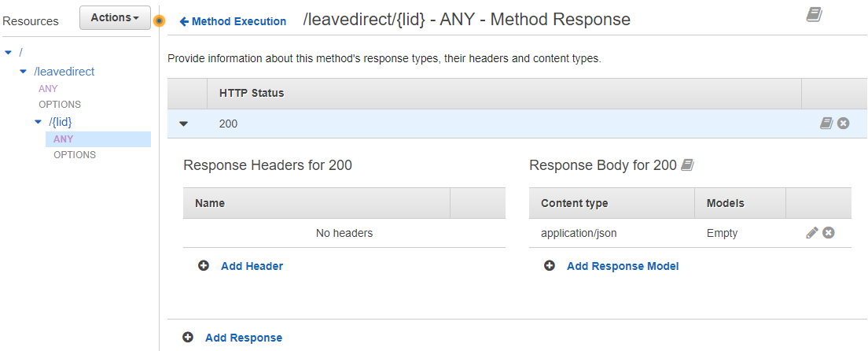Select ANY method under /{lid}
The width and height of the screenshot is (868, 351).
[63, 139]
